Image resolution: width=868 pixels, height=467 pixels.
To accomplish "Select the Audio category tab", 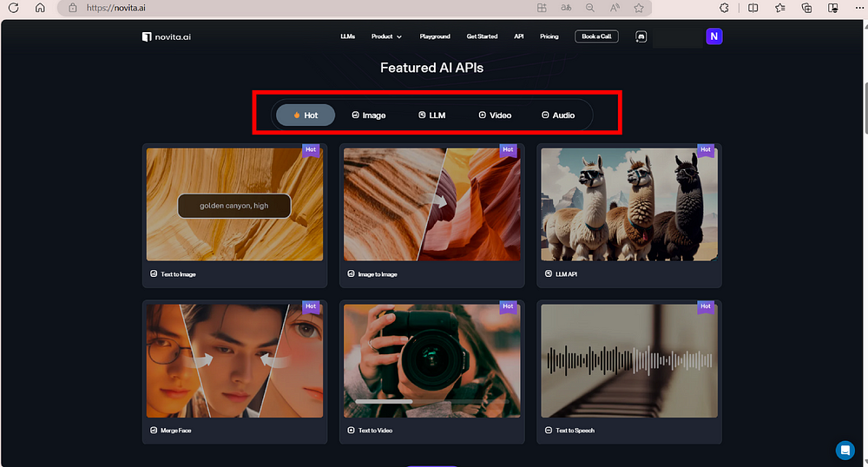I will [558, 115].
